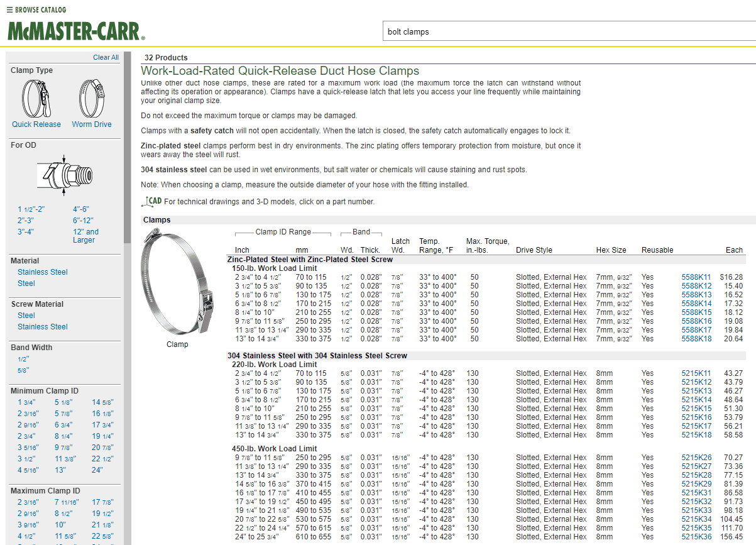
Task: Filter Screw Material by Steel
Action: click(26, 316)
